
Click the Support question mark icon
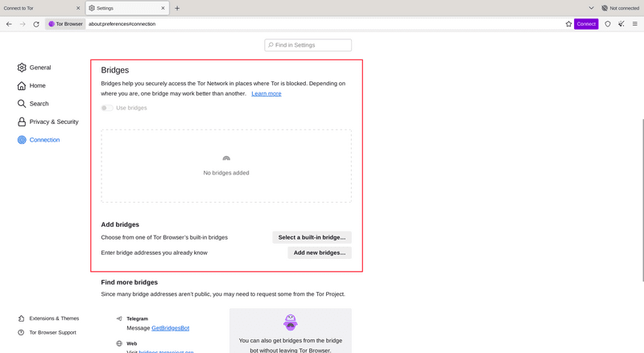click(21, 332)
